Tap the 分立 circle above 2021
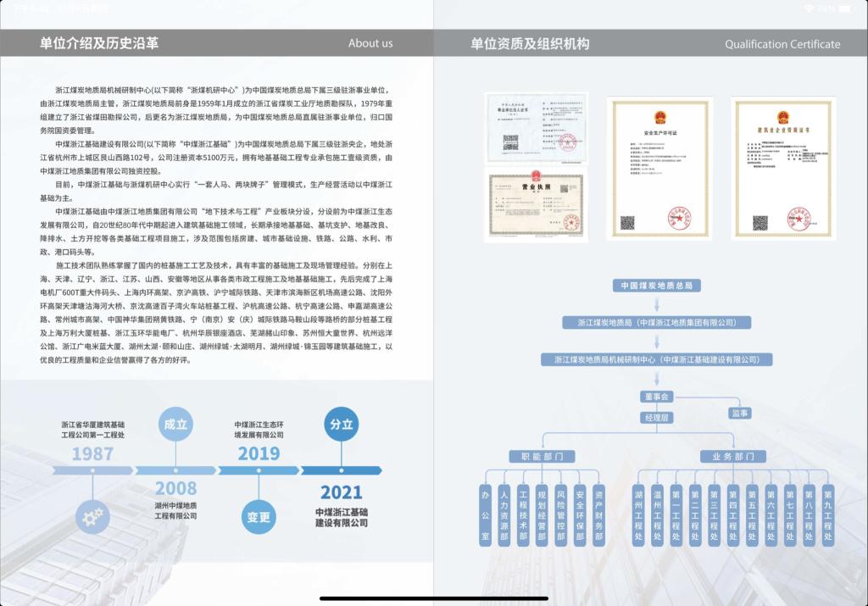 342,424
